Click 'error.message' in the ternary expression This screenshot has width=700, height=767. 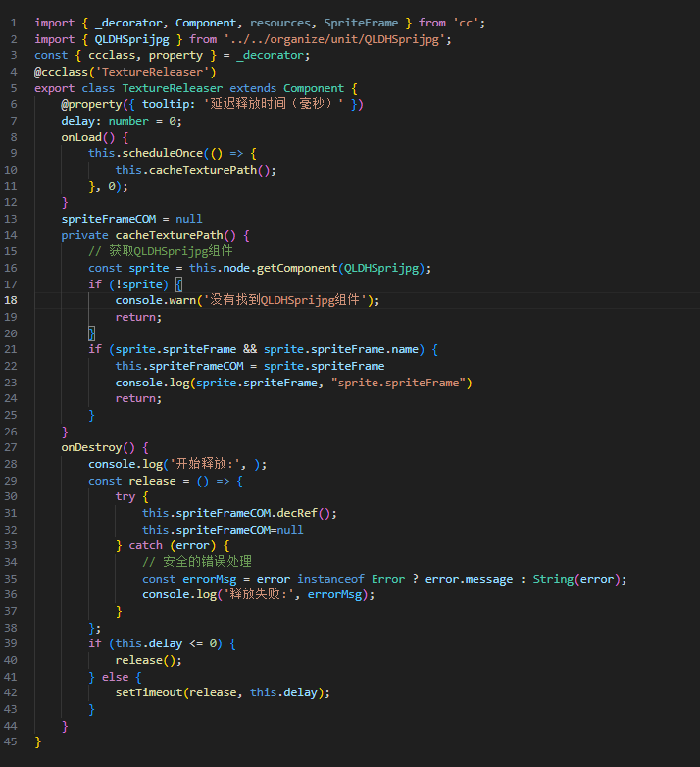tap(469, 579)
